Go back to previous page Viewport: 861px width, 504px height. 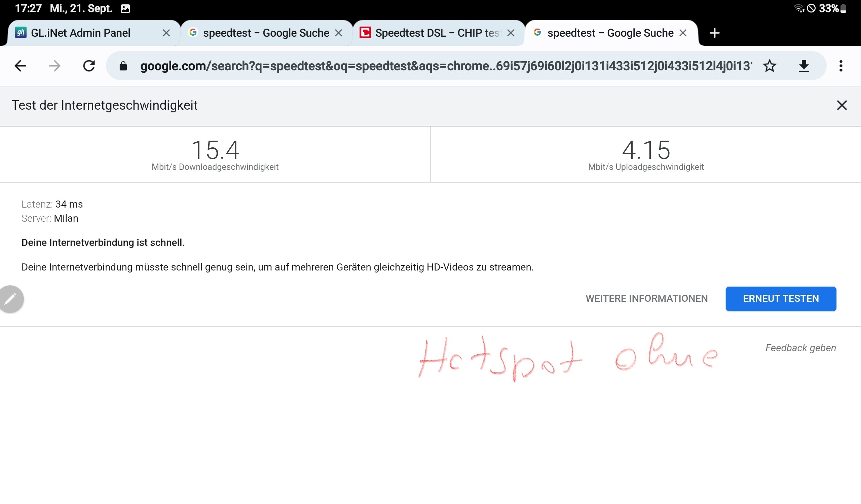click(20, 66)
